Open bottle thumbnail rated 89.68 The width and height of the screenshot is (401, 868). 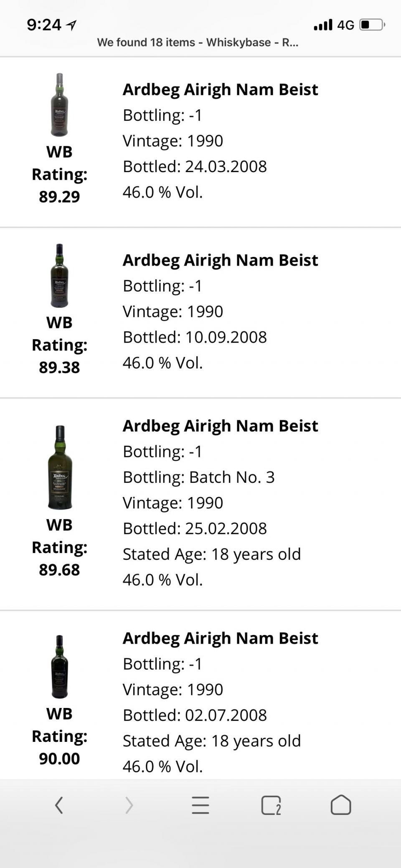tap(60, 467)
